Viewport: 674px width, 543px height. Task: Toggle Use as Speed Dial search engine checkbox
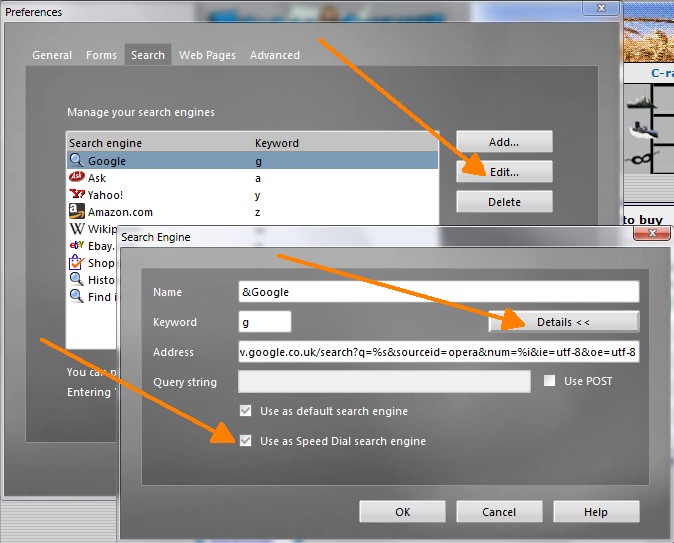point(245,441)
